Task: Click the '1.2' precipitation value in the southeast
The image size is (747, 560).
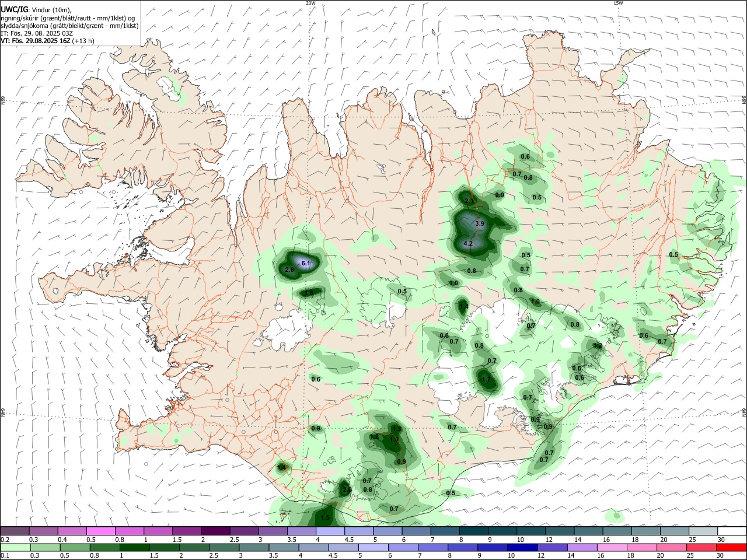Action: tap(598, 346)
